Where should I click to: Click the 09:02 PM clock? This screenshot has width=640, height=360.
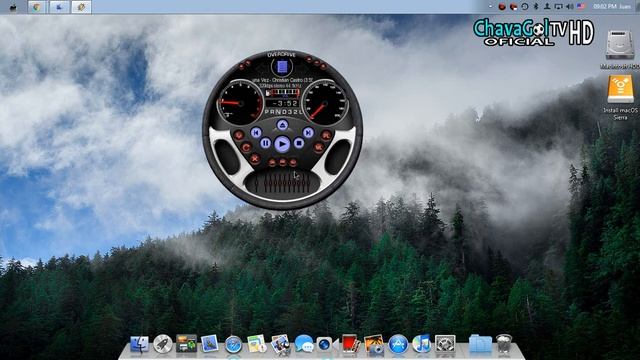[605, 7]
